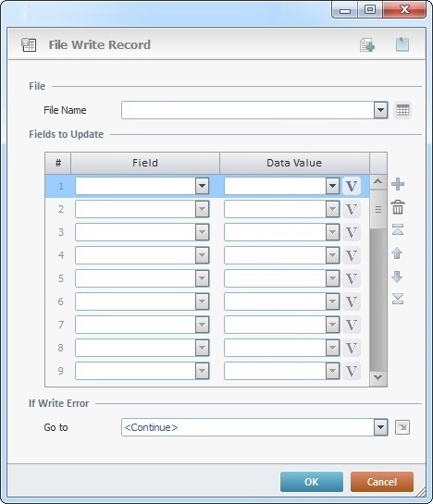Open row 1 Field dropdown
Viewport: 433px width, 504px height.
202,186
